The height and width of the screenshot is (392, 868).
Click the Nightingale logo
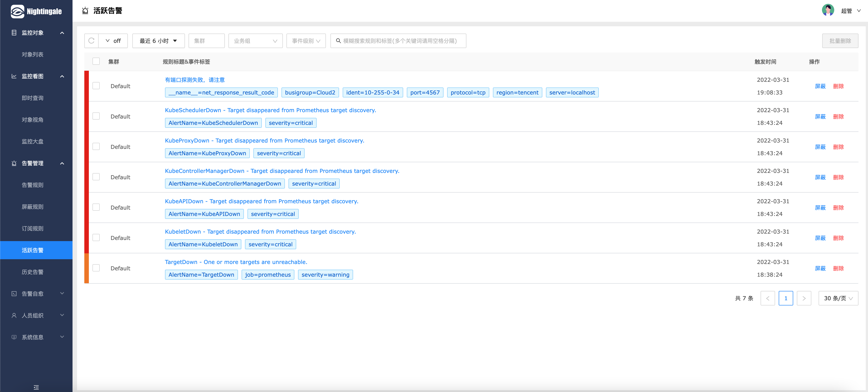(x=36, y=12)
